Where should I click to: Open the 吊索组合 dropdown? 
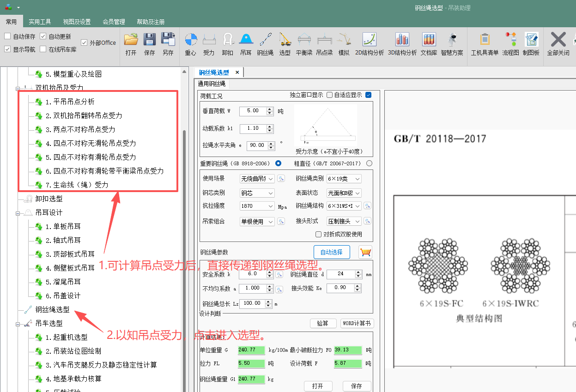point(257,222)
